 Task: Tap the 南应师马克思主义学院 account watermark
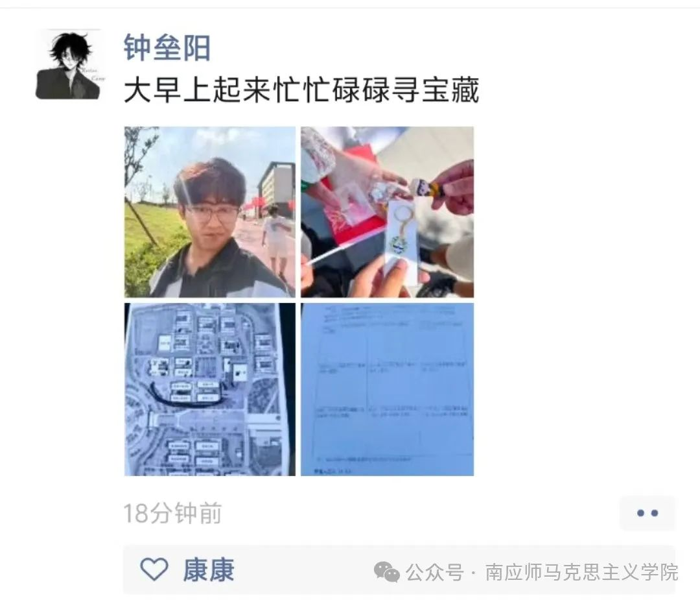pyautogui.click(x=581, y=572)
